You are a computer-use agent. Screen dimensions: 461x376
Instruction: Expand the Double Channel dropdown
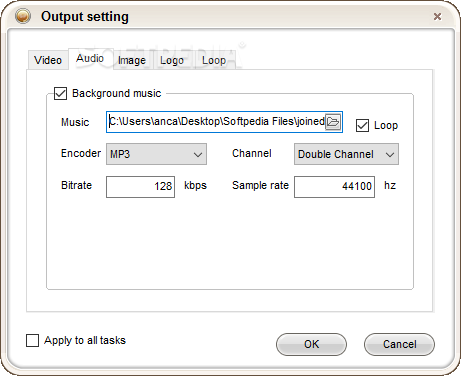pos(346,154)
